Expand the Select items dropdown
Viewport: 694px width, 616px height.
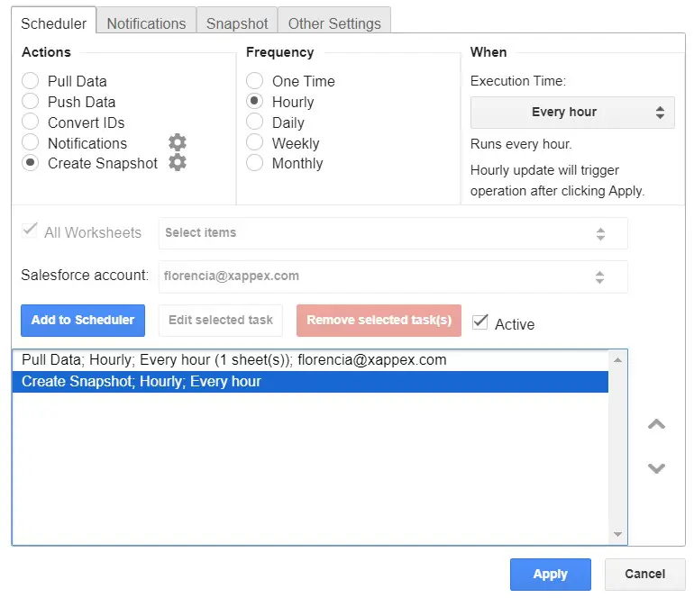(392, 233)
